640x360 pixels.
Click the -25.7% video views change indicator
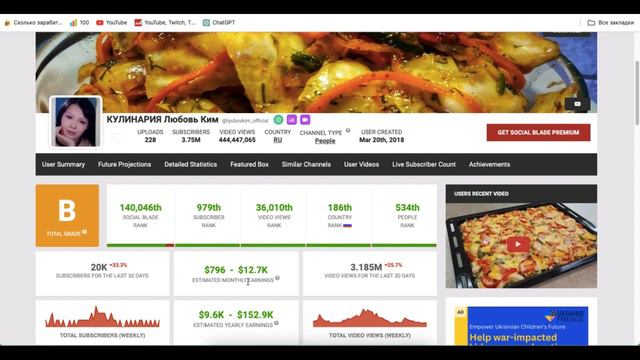tap(393, 265)
